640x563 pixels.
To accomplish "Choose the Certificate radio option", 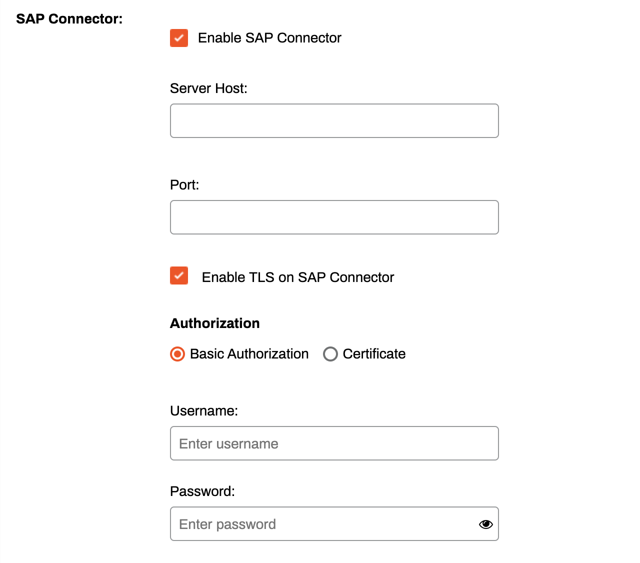I will tap(330, 354).
